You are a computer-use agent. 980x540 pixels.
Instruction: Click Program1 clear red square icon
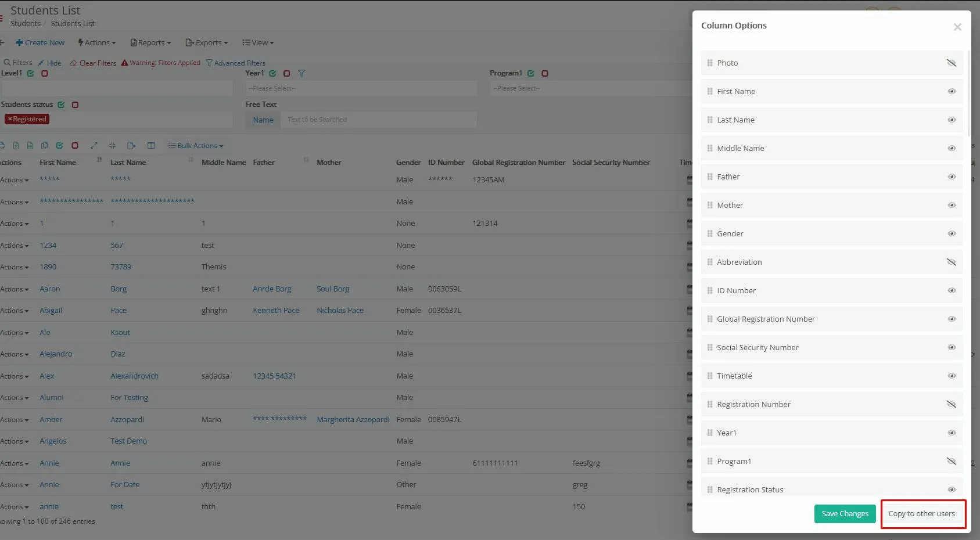click(x=545, y=74)
